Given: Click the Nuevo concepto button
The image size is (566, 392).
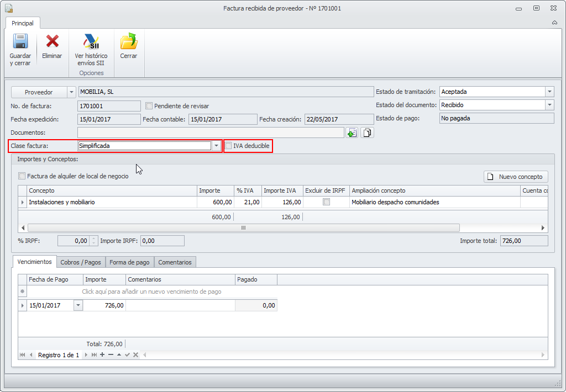Looking at the screenshot, I should tap(516, 177).
